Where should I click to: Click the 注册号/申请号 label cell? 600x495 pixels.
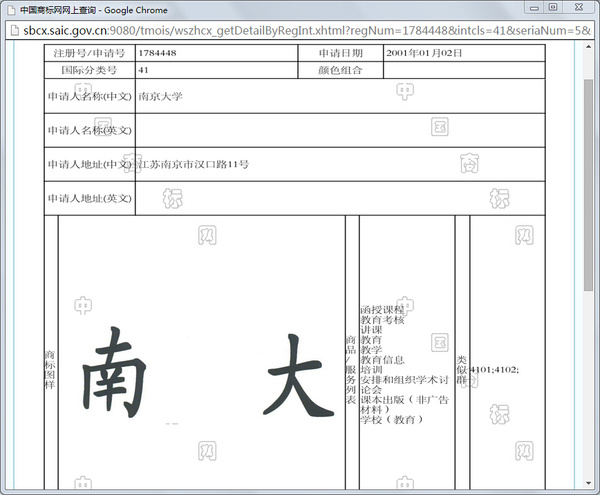tap(90, 53)
